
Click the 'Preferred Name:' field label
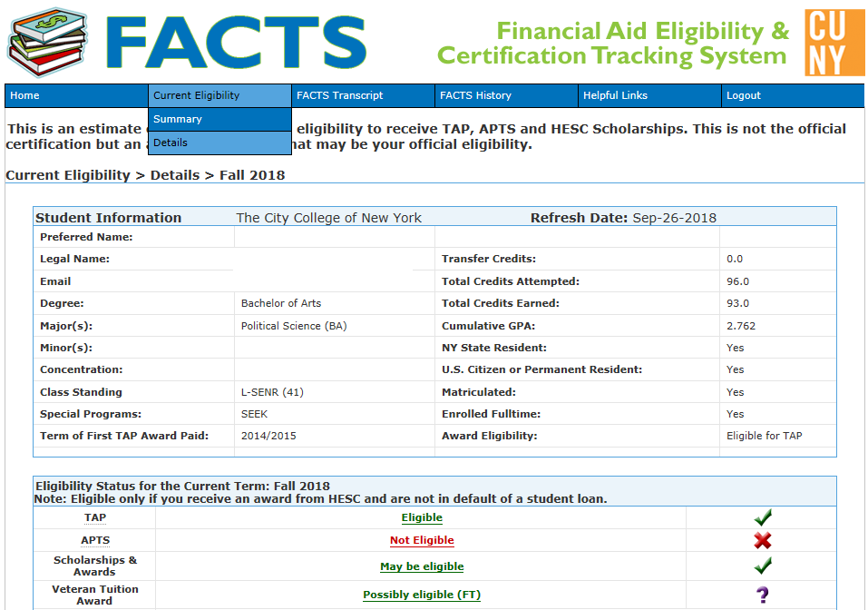click(x=86, y=237)
